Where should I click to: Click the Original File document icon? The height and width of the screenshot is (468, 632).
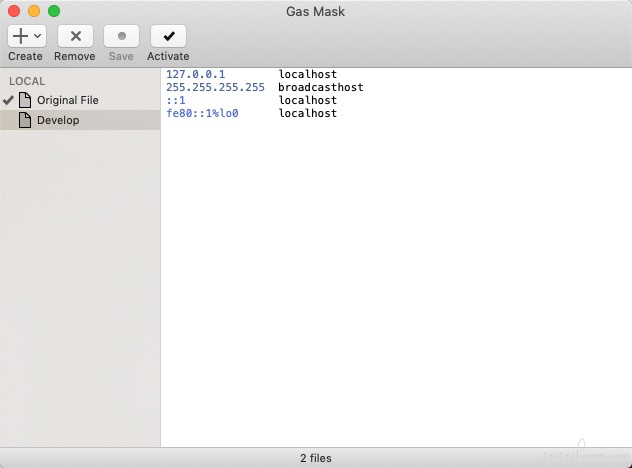point(25,100)
